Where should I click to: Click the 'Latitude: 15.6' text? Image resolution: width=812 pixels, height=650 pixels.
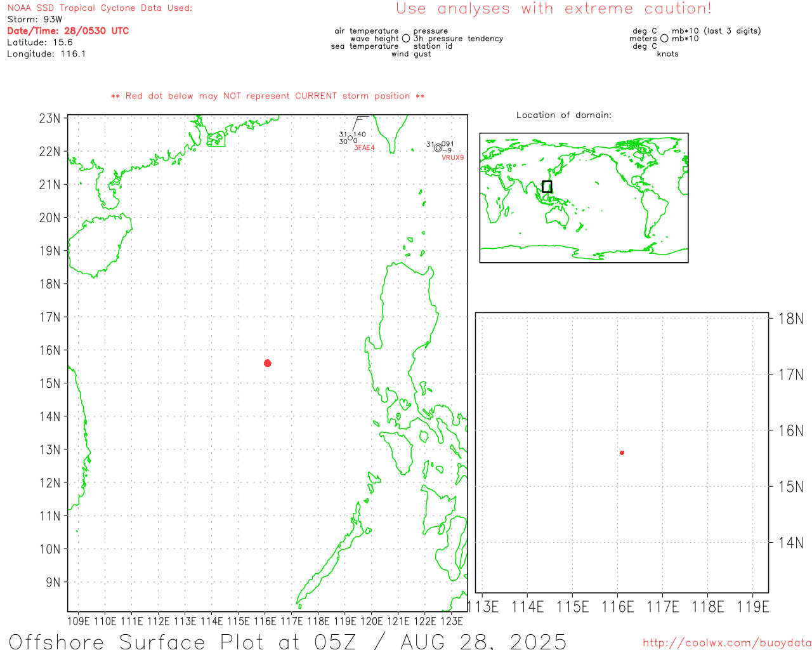(x=40, y=43)
